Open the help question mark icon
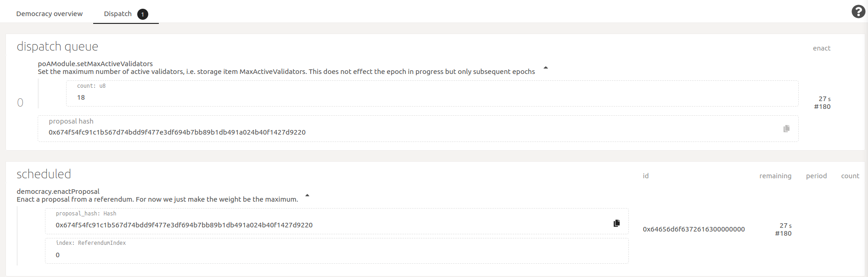 pyautogui.click(x=858, y=11)
